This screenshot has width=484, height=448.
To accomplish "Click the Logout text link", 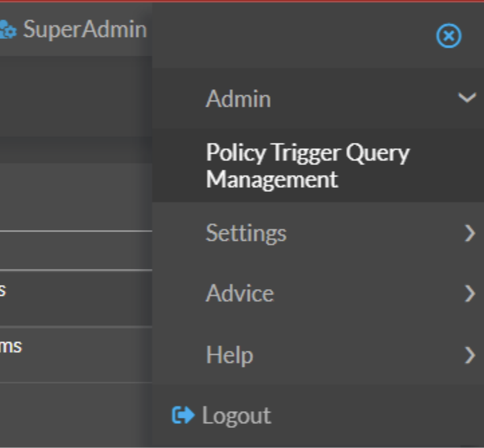I will [x=236, y=416].
